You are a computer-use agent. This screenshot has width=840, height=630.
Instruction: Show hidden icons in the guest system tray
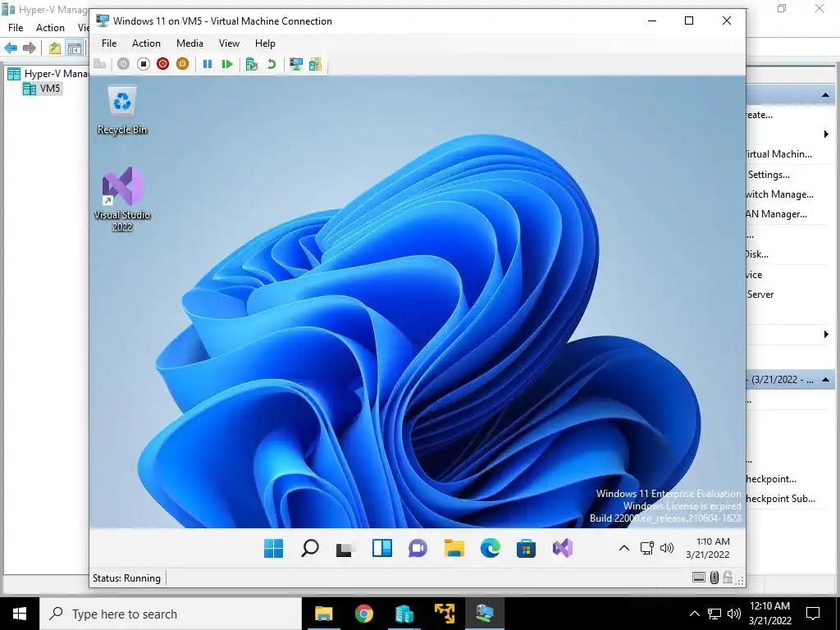624,548
